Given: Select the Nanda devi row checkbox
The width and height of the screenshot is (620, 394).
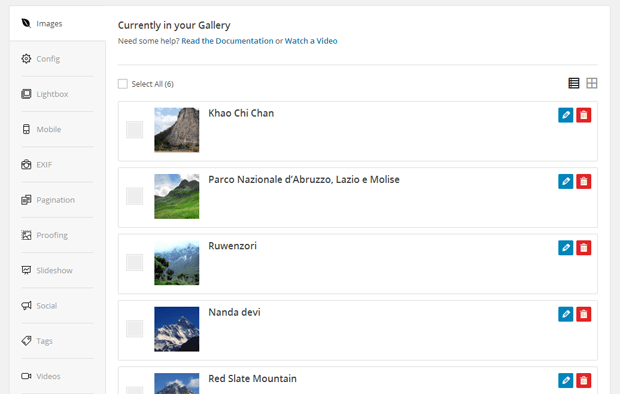Looking at the screenshot, I should [x=134, y=329].
